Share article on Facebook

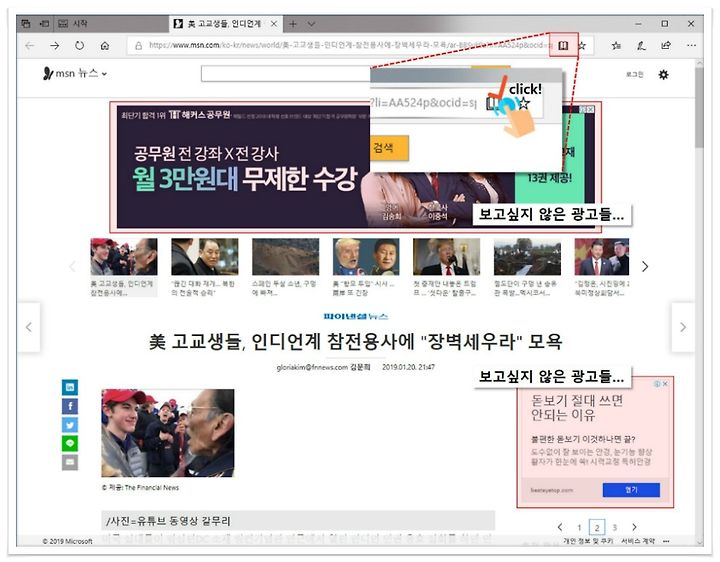click(x=70, y=406)
